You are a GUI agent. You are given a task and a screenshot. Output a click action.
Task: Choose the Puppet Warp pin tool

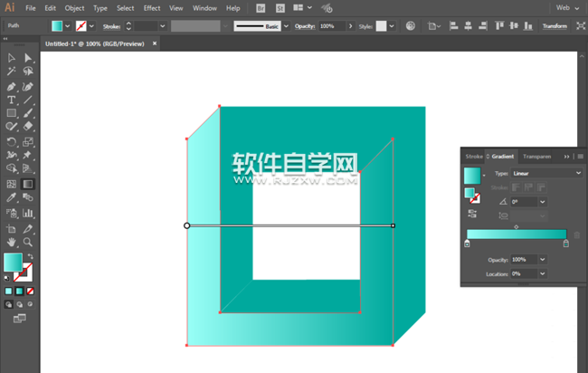coord(28,155)
